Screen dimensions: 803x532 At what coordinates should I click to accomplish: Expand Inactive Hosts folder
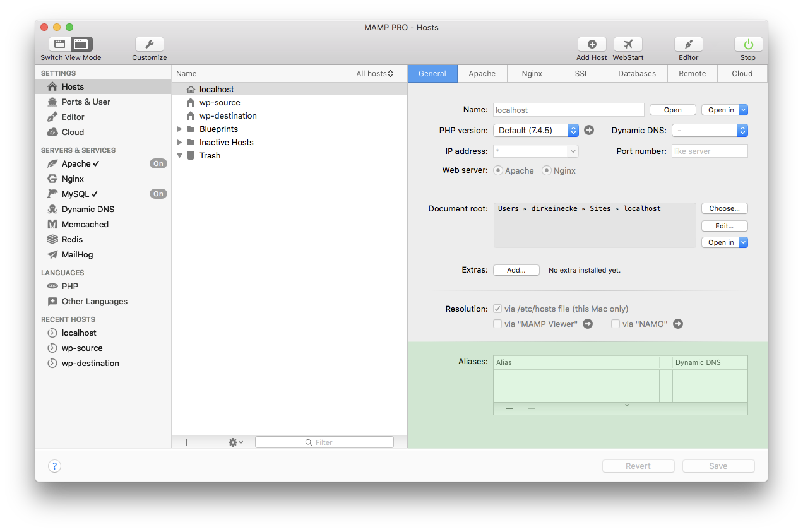coord(180,142)
